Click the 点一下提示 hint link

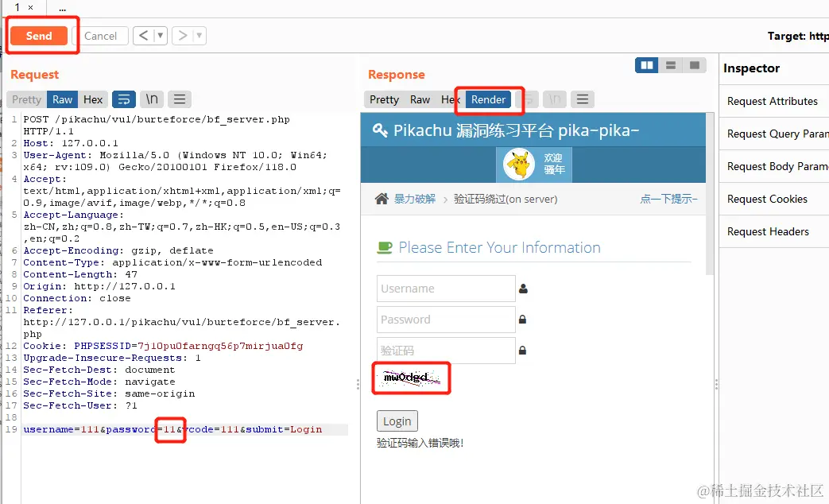pos(668,199)
